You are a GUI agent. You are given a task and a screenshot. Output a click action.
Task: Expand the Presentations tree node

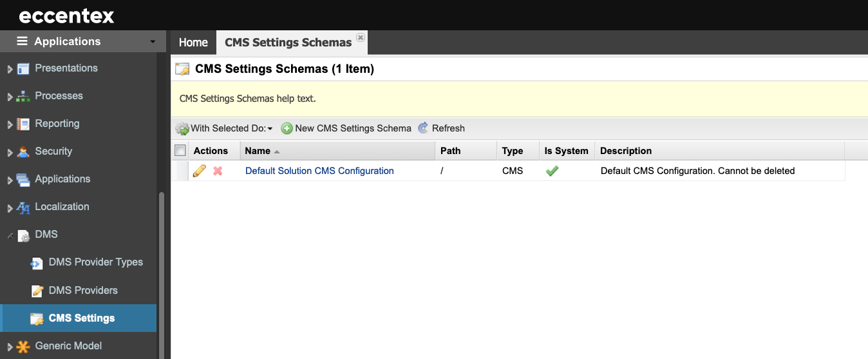(10, 69)
